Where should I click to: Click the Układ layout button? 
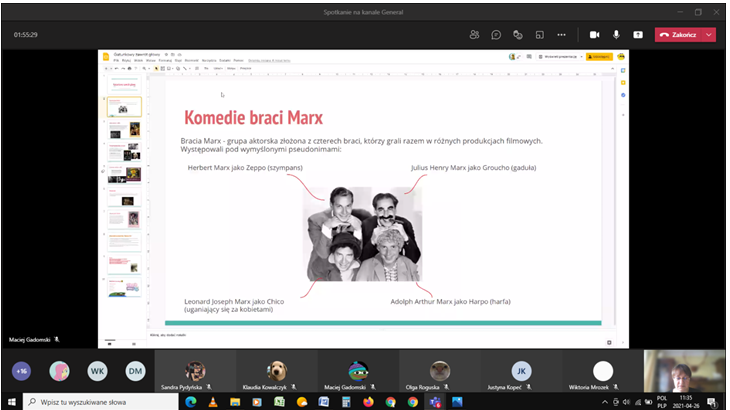coord(218,68)
